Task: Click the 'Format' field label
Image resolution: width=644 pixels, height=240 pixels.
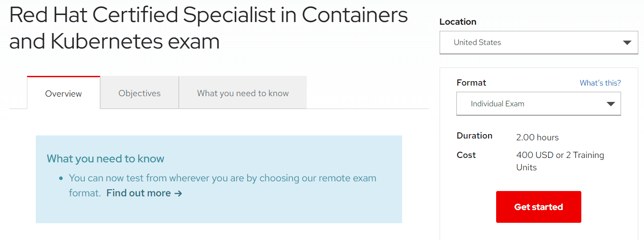Action: [x=471, y=83]
